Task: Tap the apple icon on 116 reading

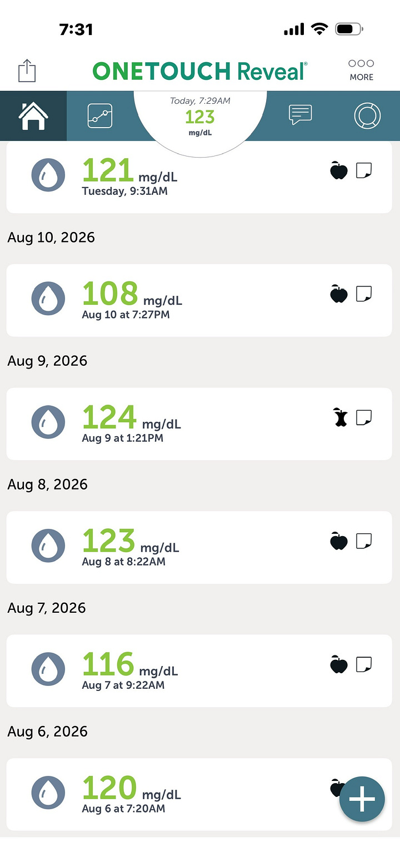Action: [x=339, y=664]
